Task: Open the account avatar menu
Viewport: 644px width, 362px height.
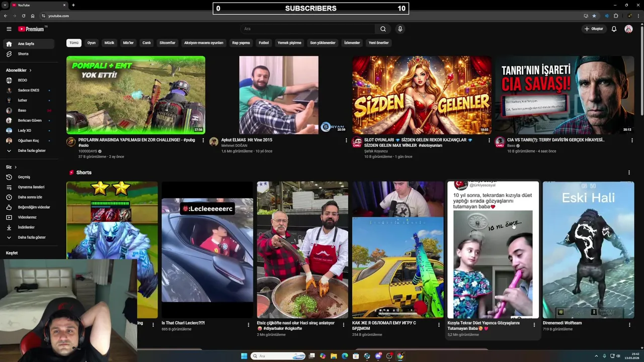Action: pos(628,29)
